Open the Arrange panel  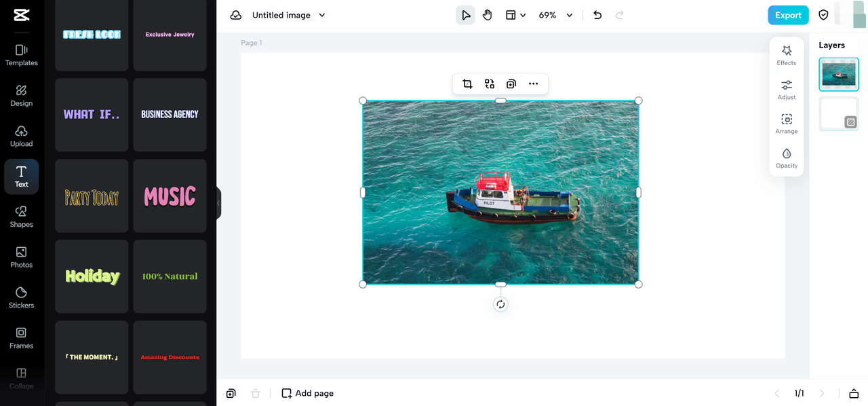(787, 124)
